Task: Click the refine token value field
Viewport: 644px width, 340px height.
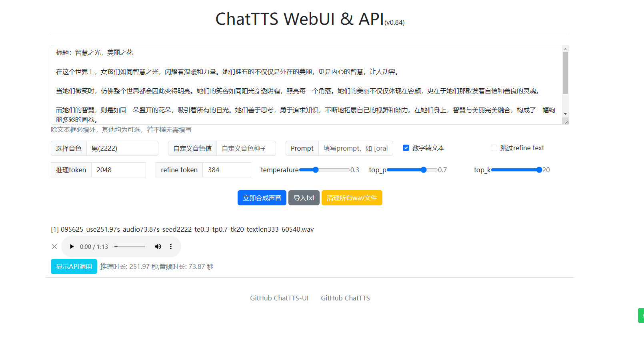Action: click(x=227, y=170)
